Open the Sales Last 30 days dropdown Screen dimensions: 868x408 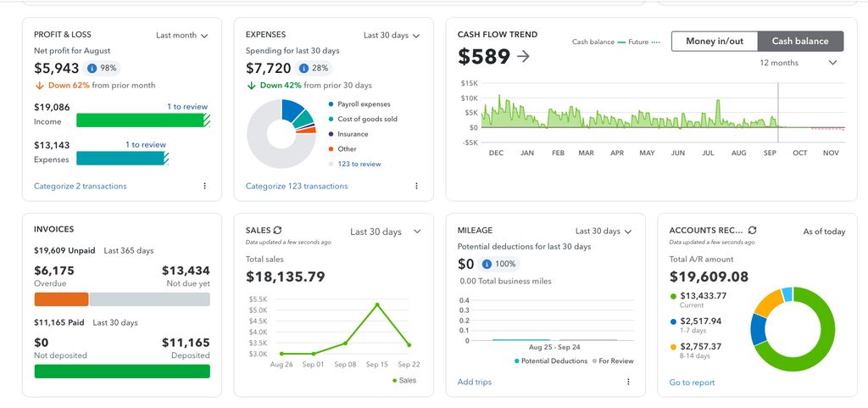point(386,232)
